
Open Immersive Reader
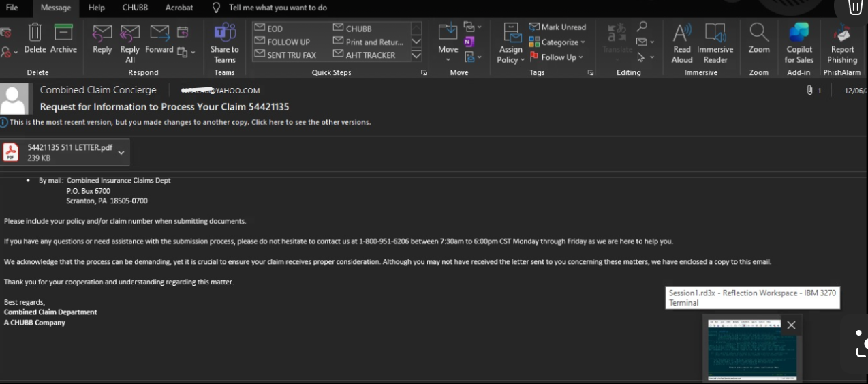coord(715,43)
